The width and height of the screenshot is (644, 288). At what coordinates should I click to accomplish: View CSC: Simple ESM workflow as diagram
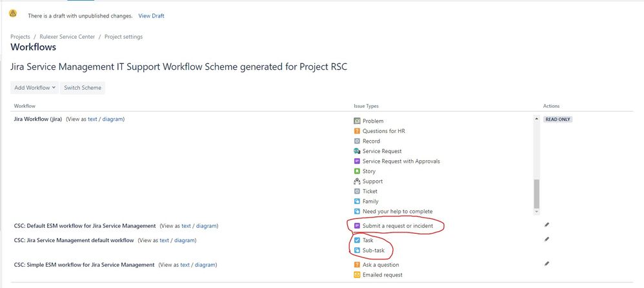tap(205, 265)
